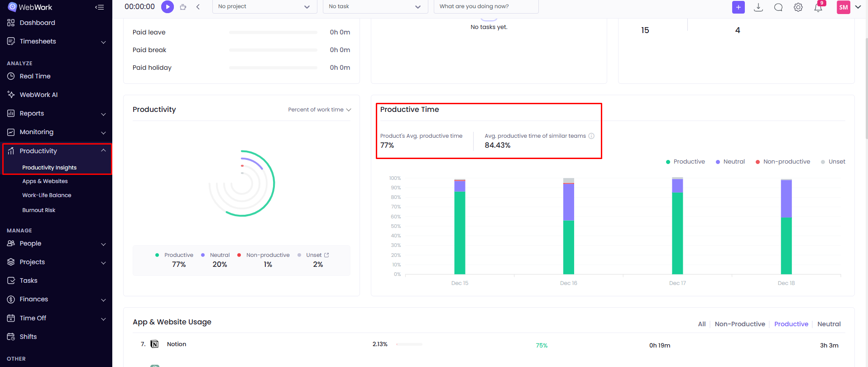Image resolution: width=868 pixels, height=367 pixels.
Task: Toggle the Neutral series in chart legend
Action: click(x=730, y=162)
